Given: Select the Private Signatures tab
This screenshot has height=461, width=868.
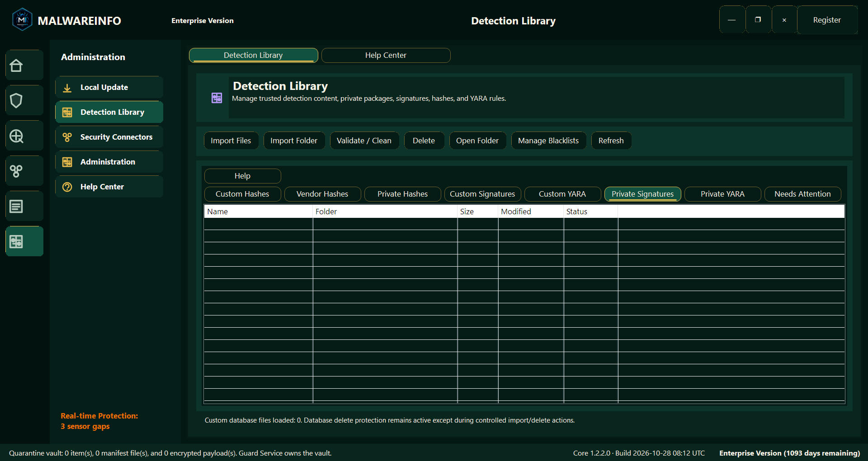Looking at the screenshot, I should pyautogui.click(x=643, y=194).
